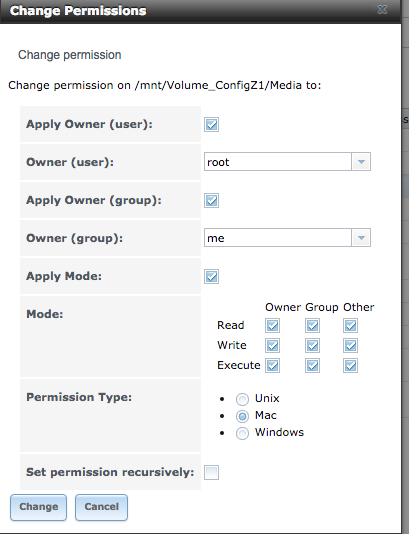Uncheck Owner Read permission
The image size is (409, 534).
click(272, 326)
